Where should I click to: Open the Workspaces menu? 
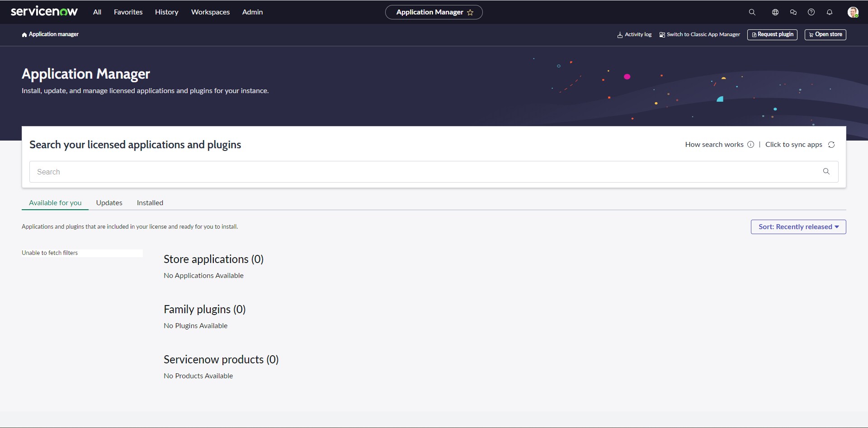[x=211, y=12]
